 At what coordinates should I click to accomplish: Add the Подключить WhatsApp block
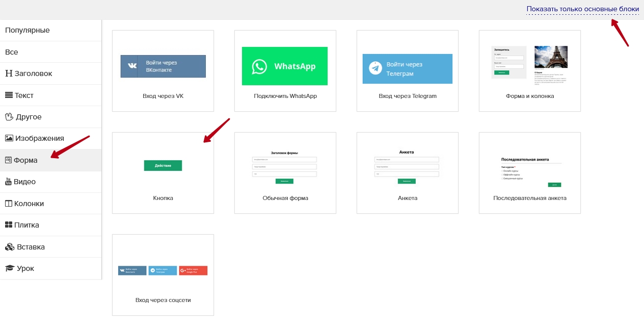point(285,71)
